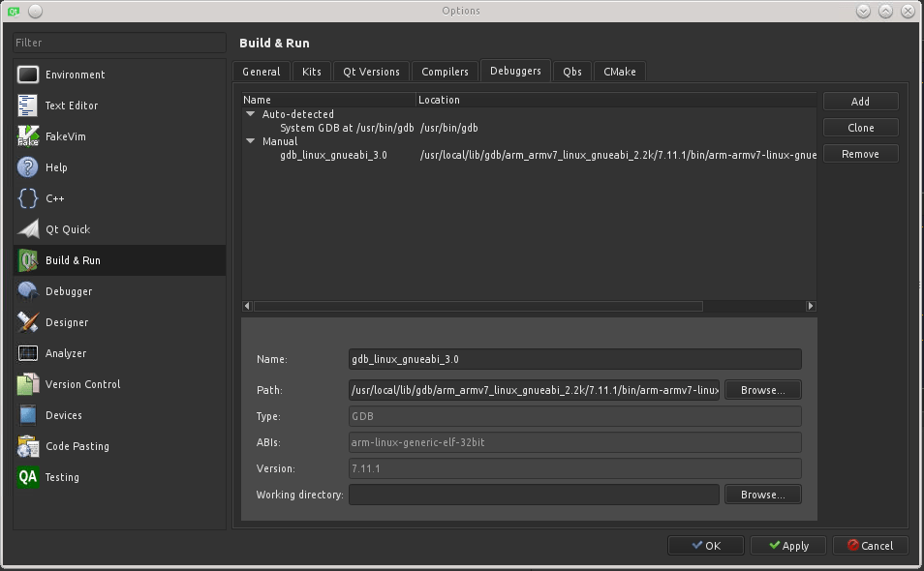Select the Build & Run category icon
Viewport: 924px width, 571px height.
coord(28,260)
